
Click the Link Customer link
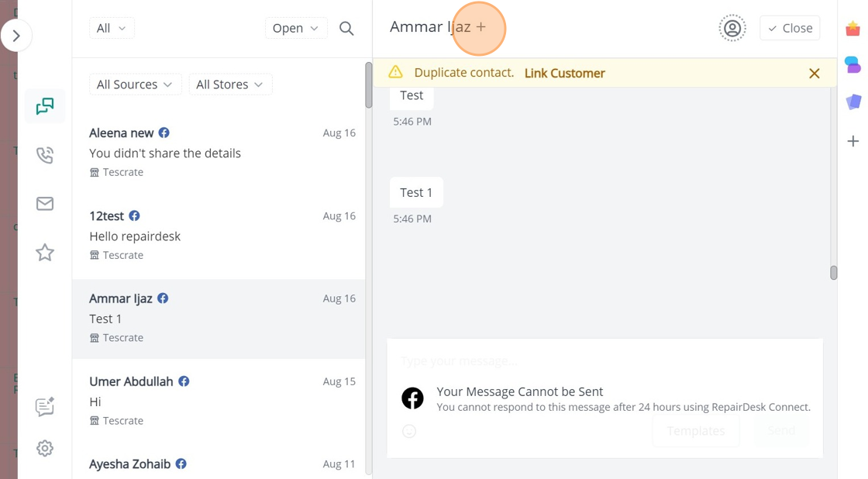(565, 73)
